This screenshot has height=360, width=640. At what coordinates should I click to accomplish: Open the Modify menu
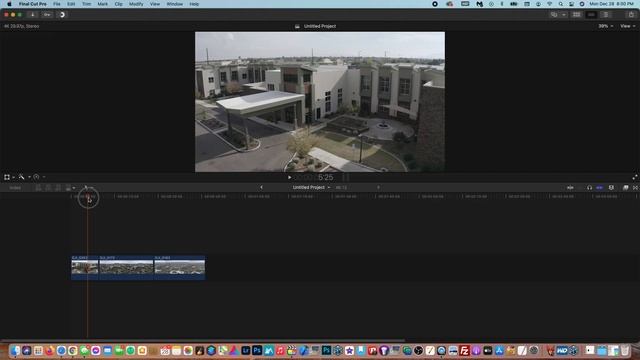136,4
